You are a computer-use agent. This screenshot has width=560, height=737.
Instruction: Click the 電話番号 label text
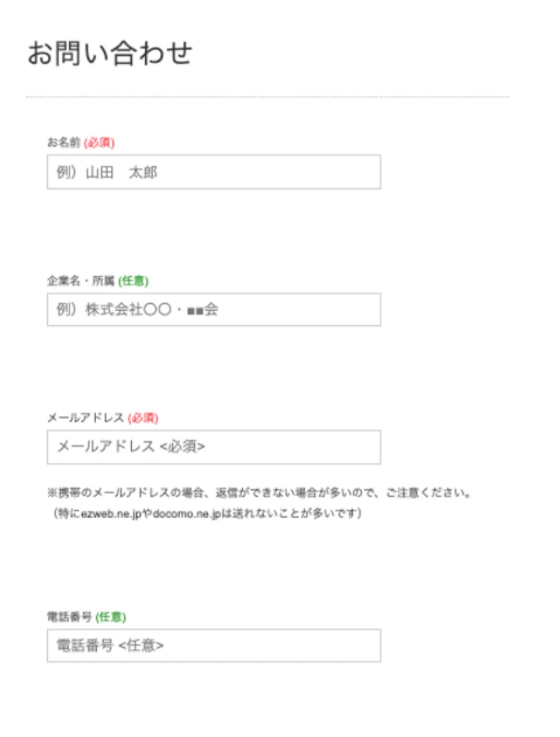point(69,617)
